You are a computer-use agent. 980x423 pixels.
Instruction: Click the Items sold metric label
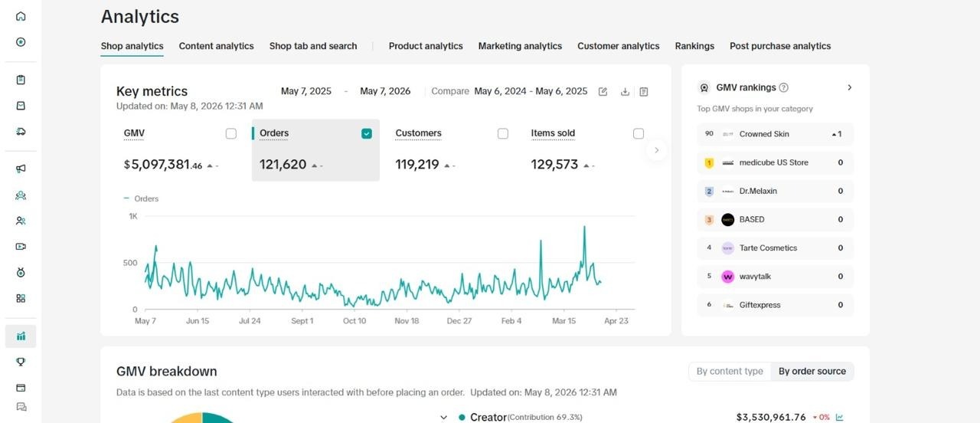(x=553, y=133)
